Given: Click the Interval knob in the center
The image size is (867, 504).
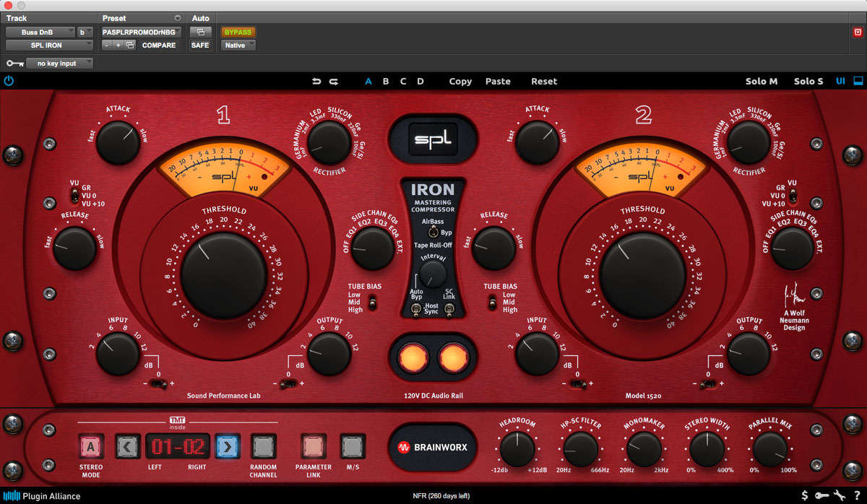Looking at the screenshot, I should 433,274.
